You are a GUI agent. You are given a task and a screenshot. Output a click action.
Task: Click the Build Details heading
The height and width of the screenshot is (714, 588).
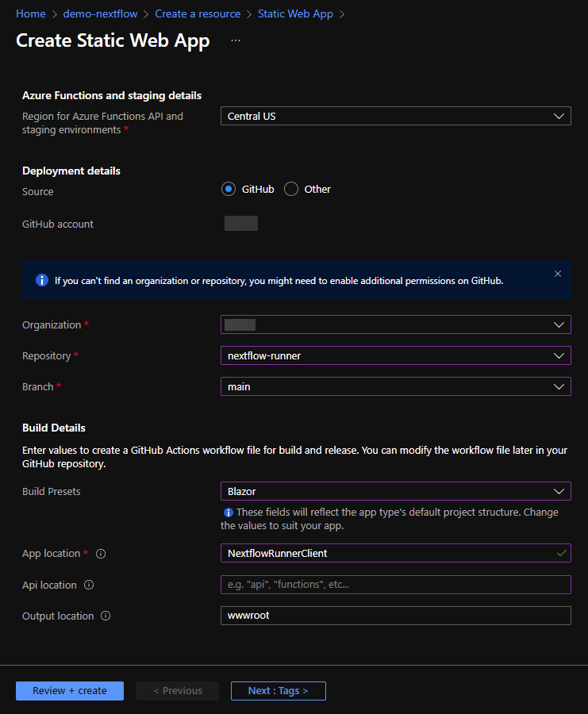pyautogui.click(x=54, y=428)
